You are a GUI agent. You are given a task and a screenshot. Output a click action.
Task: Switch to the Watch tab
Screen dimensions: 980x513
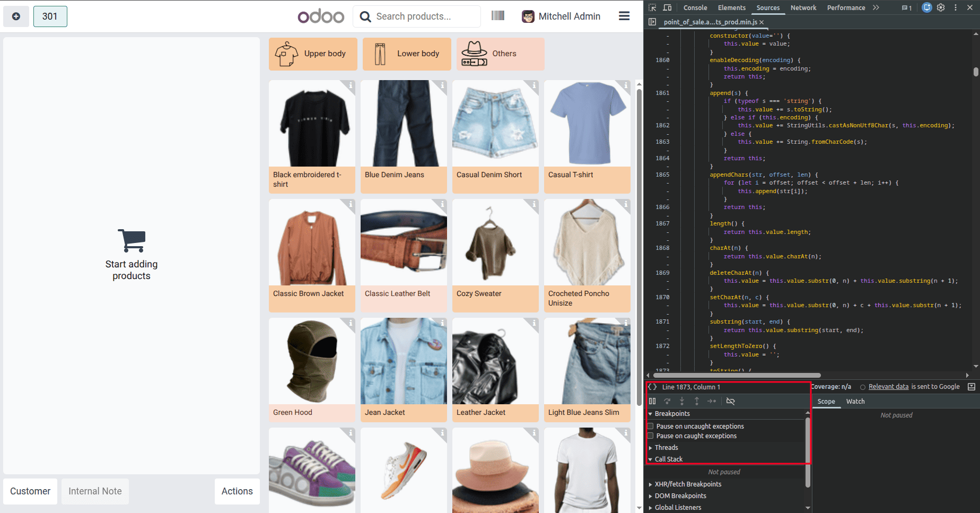[x=855, y=402]
